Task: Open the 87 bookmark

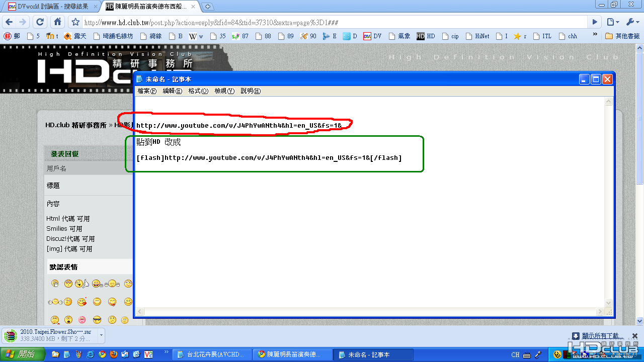Action: [240, 36]
